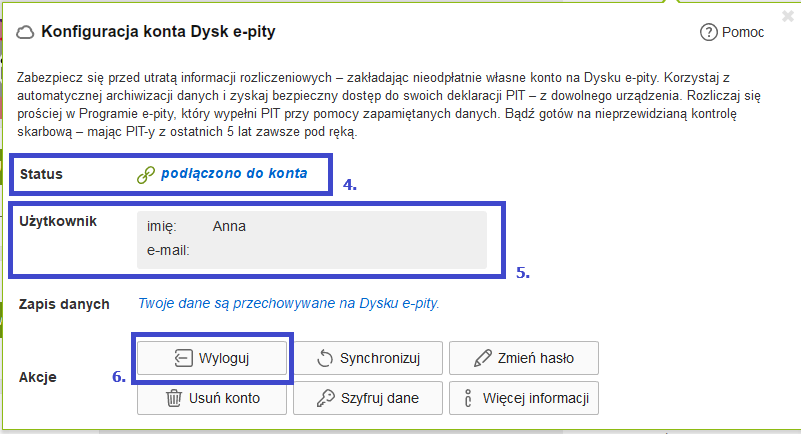Choose the Zmień hasło button label

(537, 358)
